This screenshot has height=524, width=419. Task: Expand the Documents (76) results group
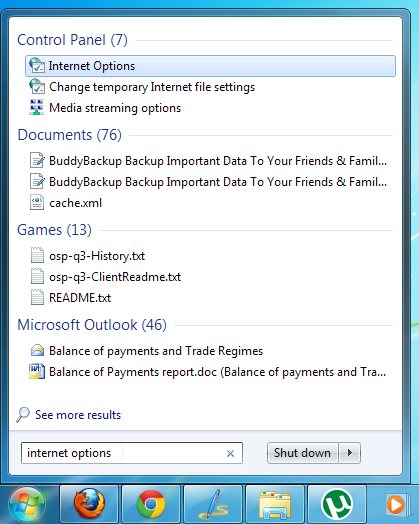pos(69,135)
